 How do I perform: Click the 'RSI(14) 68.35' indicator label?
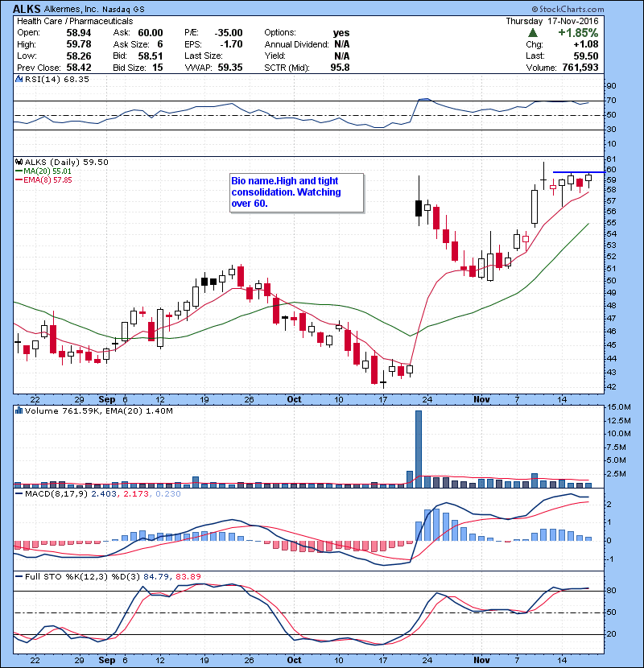56,79
